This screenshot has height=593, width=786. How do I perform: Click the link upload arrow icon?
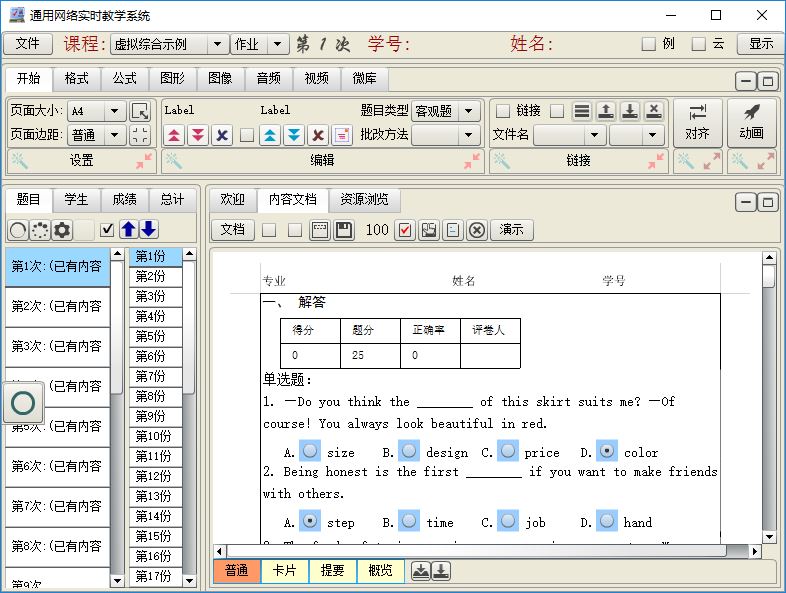click(x=606, y=111)
